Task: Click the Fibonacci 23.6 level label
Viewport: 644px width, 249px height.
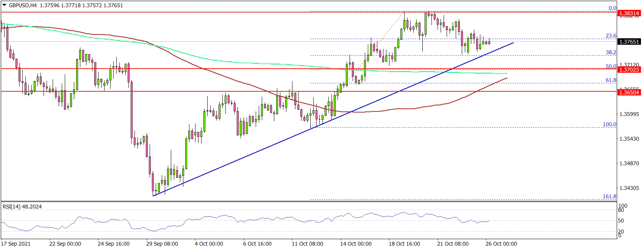Action: point(611,36)
